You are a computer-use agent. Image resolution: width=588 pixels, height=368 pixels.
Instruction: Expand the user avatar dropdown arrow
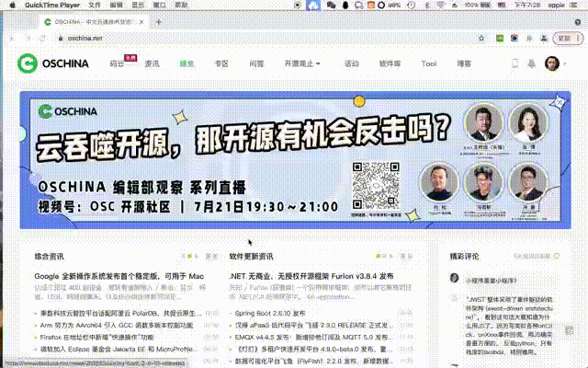pos(565,63)
